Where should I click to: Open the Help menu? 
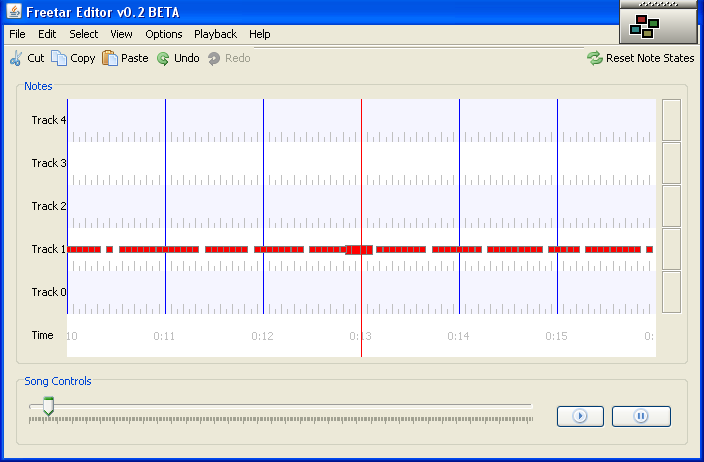point(260,35)
